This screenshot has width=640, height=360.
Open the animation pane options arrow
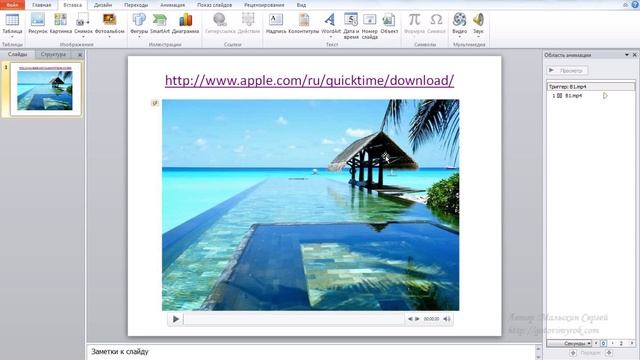(627, 55)
